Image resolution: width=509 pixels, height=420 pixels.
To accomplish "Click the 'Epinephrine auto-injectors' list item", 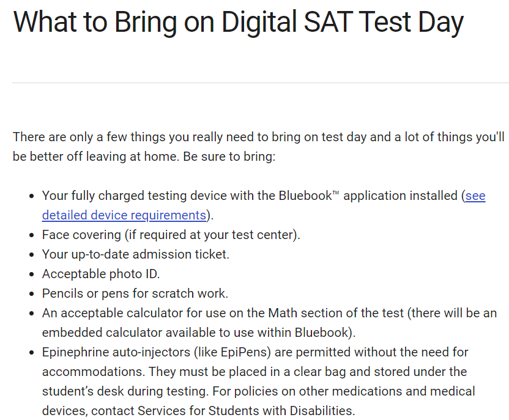I will tap(258, 381).
